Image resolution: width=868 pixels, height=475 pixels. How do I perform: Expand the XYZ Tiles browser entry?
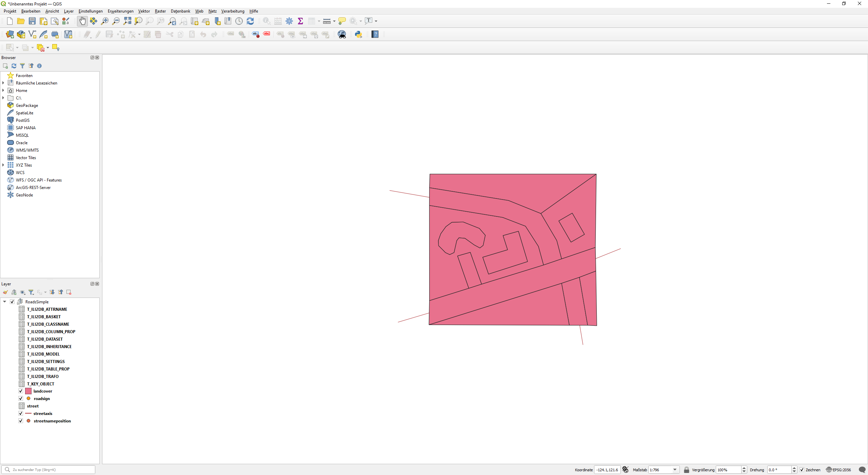3,165
